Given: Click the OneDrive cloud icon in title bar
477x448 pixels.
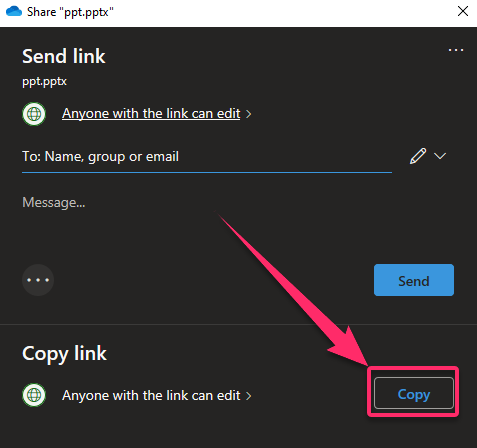Looking at the screenshot, I should [14, 11].
